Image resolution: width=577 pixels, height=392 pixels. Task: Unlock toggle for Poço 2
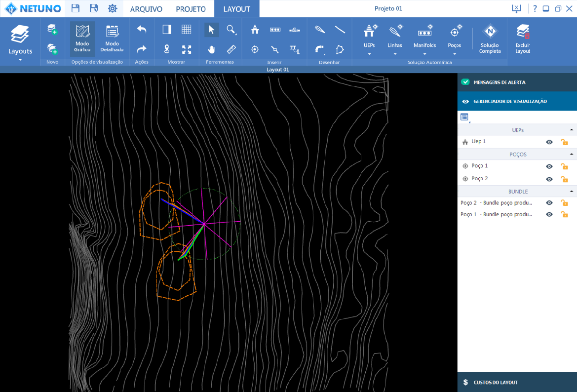click(564, 179)
